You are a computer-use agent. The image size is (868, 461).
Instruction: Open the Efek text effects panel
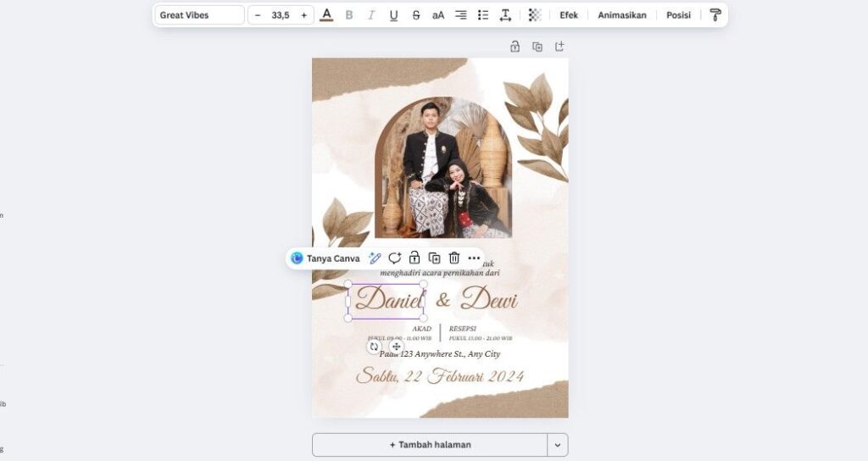tap(569, 15)
